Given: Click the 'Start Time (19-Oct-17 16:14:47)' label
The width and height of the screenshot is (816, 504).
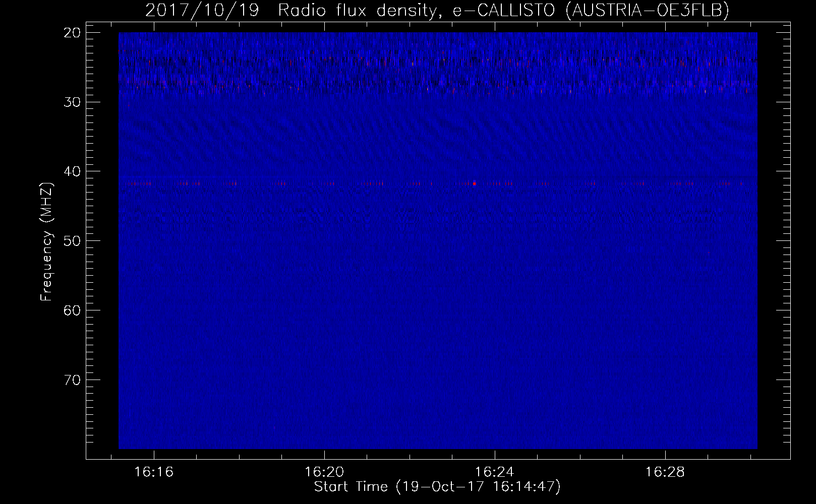Looking at the screenshot, I should 437,487.
